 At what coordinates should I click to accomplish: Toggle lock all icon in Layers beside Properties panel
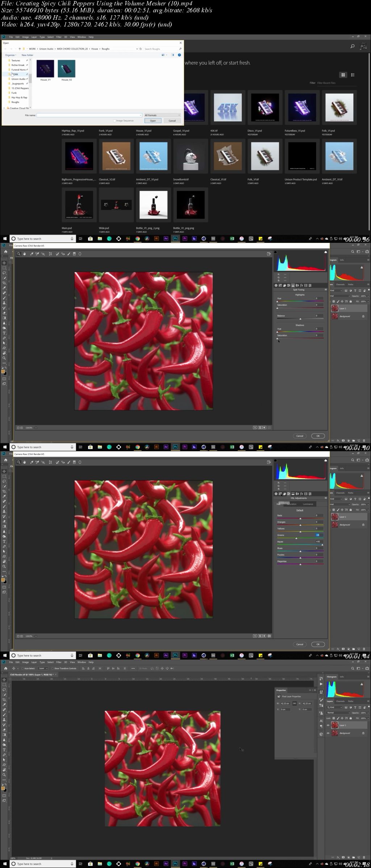351,718
